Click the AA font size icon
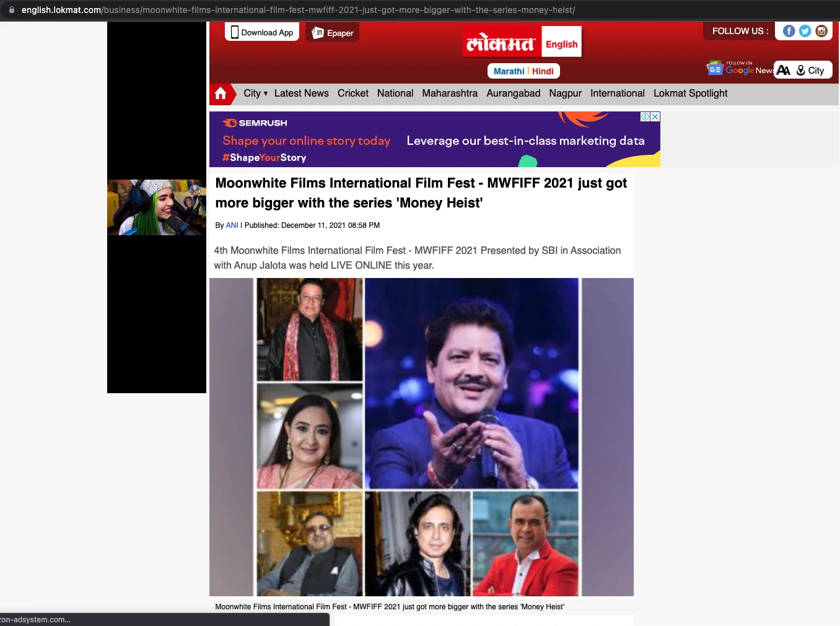The width and height of the screenshot is (840, 626). coord(784,70)
